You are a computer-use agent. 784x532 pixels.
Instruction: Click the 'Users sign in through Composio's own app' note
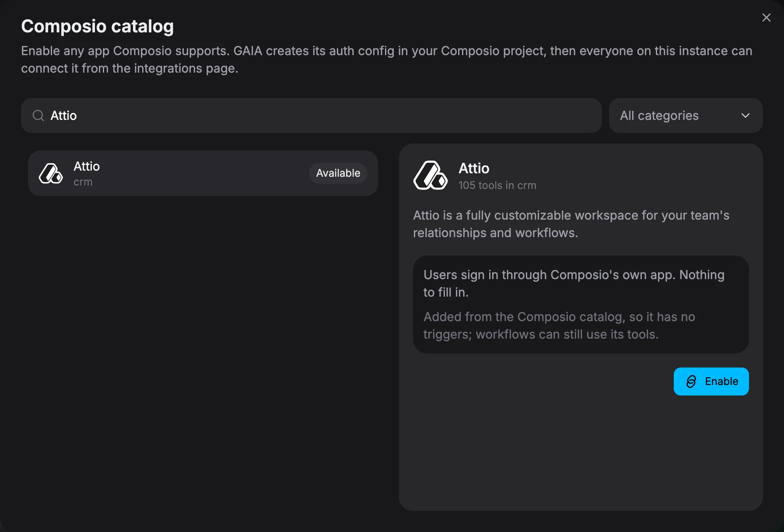click(x=574, y=283)
